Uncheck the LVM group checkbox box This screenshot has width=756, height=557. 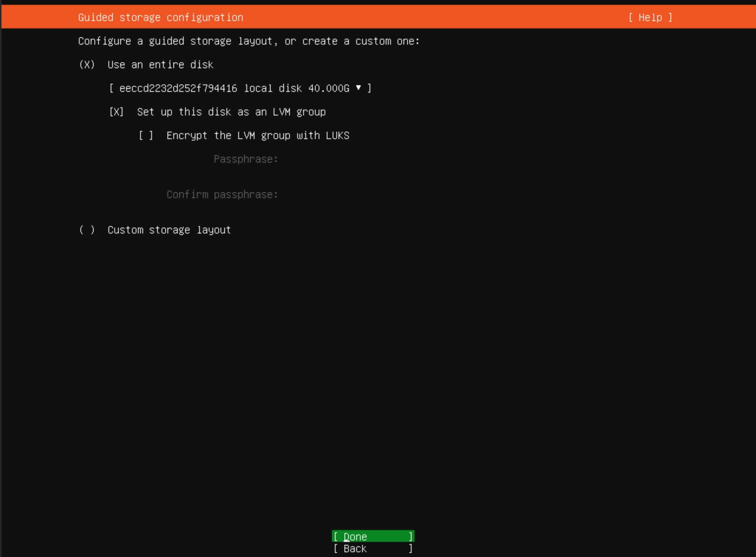117,112
